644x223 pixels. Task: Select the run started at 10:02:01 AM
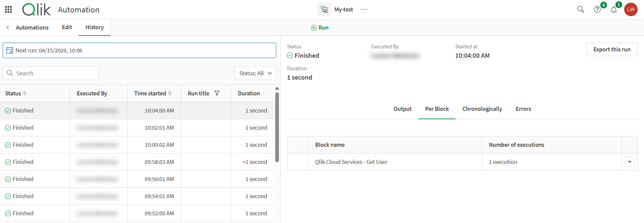[137, 128]
